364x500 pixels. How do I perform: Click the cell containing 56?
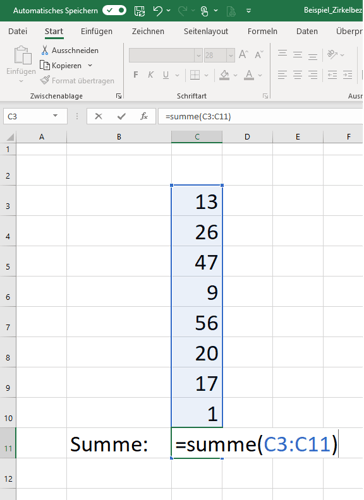[197, 322]
